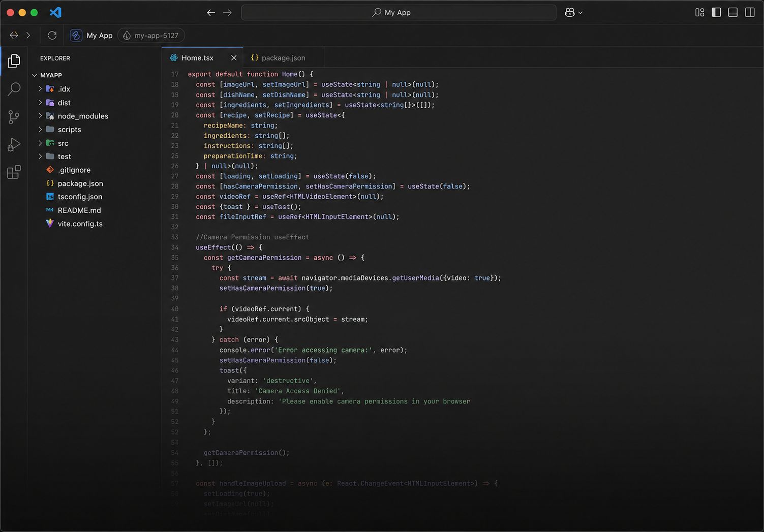Open the Extensions view icon
The image size is (764, 532).
[x=14, y=172]
